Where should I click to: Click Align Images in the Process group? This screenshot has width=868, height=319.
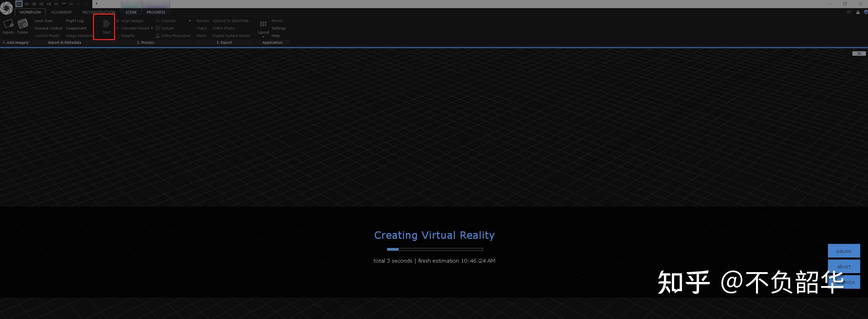130,21
